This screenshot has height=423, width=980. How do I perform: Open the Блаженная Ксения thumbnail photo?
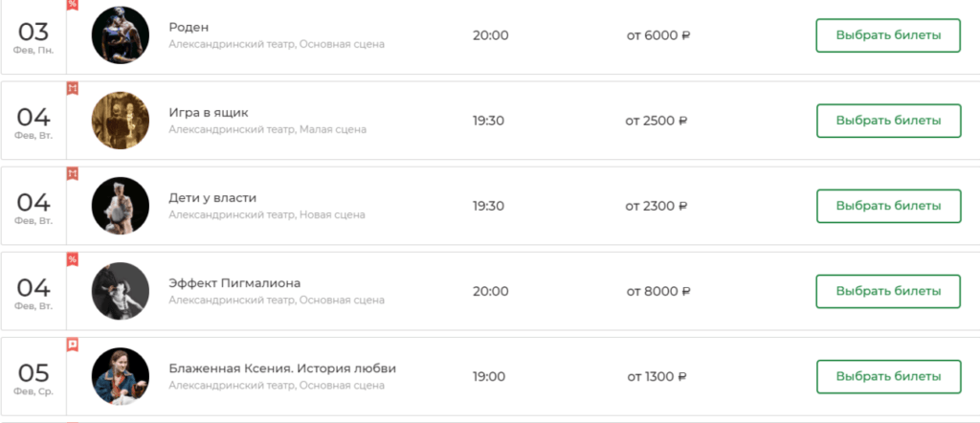(x=121, y=376)
